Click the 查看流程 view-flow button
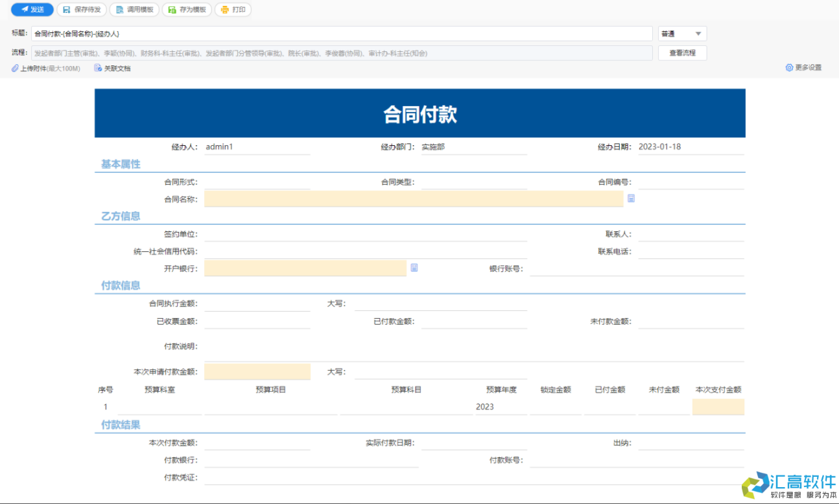The image size is (839, 504). point(682,53)
